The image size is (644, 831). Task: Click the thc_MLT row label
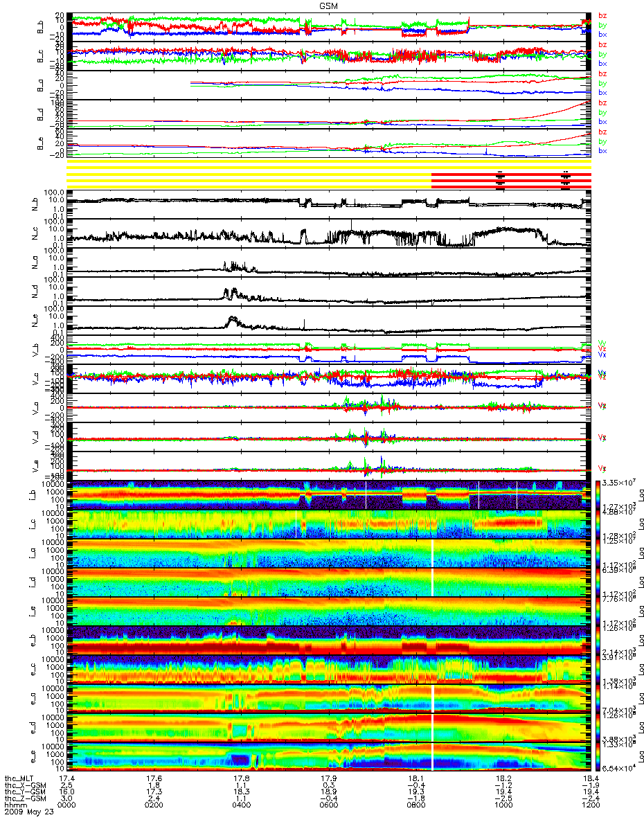(20, 779)
